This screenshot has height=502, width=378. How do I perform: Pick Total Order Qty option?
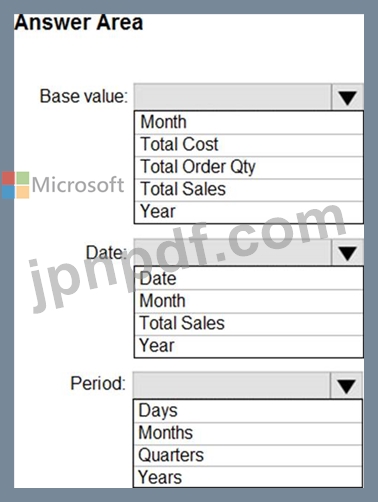coord(249,167)
